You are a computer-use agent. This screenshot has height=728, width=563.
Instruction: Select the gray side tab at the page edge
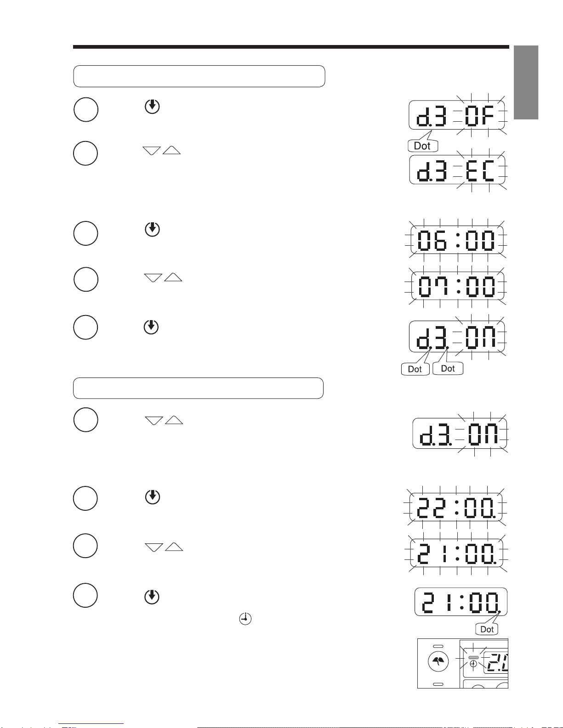coord(526,82)
